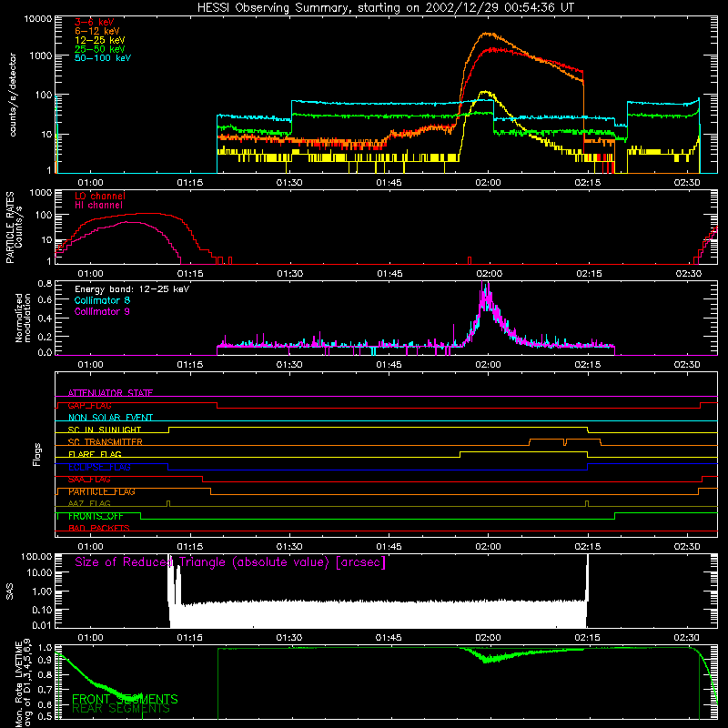
Task: Select the FRONT SEGMENTS legend label
Action: click(x=125, y=699)
